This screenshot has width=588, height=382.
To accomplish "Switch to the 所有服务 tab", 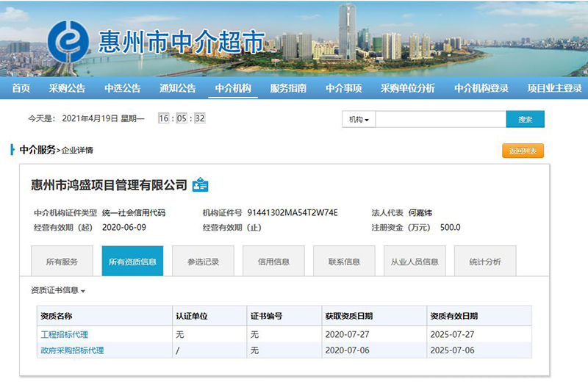I will point(62,262).
